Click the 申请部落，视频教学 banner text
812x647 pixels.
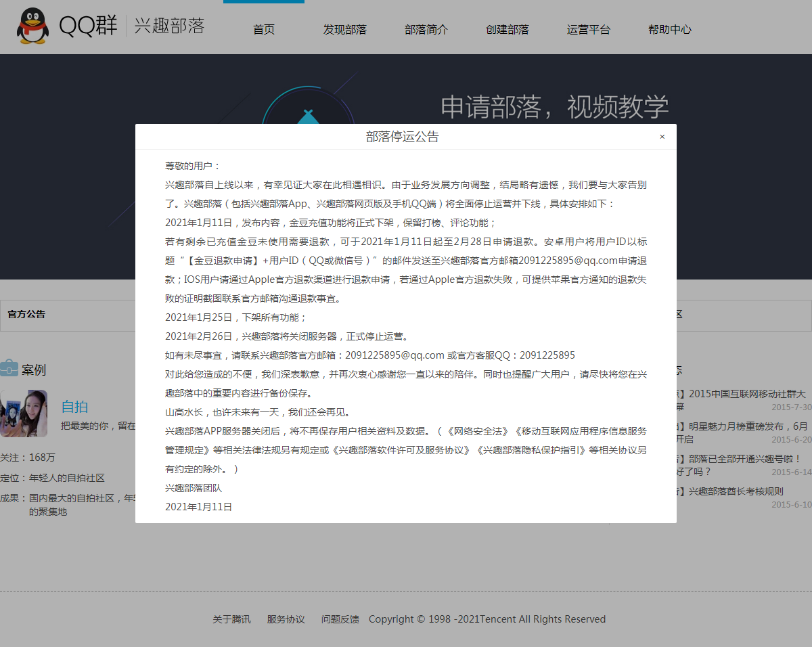(555, 107)
